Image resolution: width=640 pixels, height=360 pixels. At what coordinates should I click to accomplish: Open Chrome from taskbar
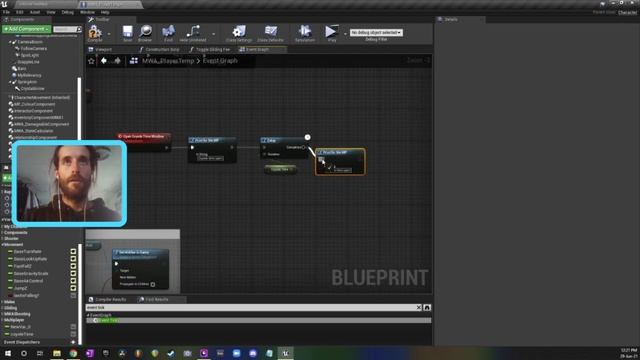click(x=73, y=353)
